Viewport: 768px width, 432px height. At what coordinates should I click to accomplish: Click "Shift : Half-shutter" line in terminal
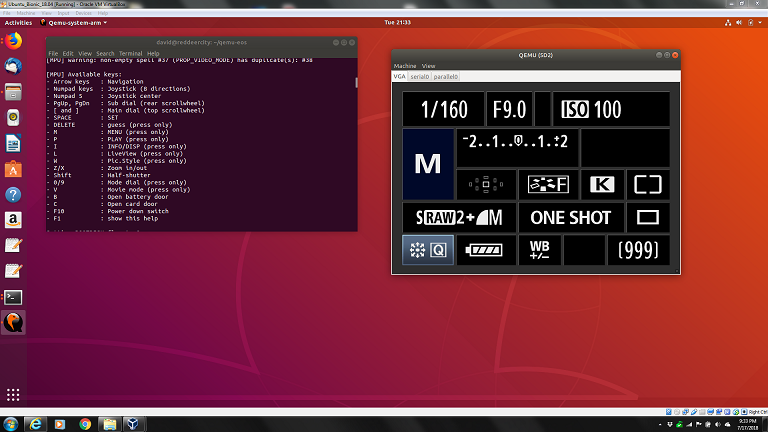(102, 175)
